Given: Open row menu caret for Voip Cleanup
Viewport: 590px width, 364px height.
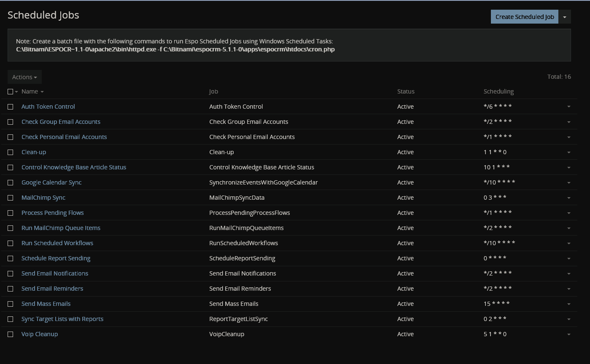Looking at the screenshot, I should tap(568, 335).
